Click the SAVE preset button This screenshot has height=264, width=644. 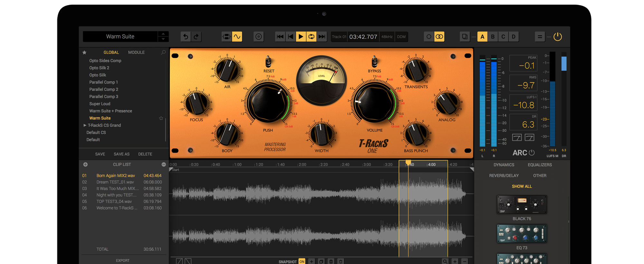click(x=100, y=154)
